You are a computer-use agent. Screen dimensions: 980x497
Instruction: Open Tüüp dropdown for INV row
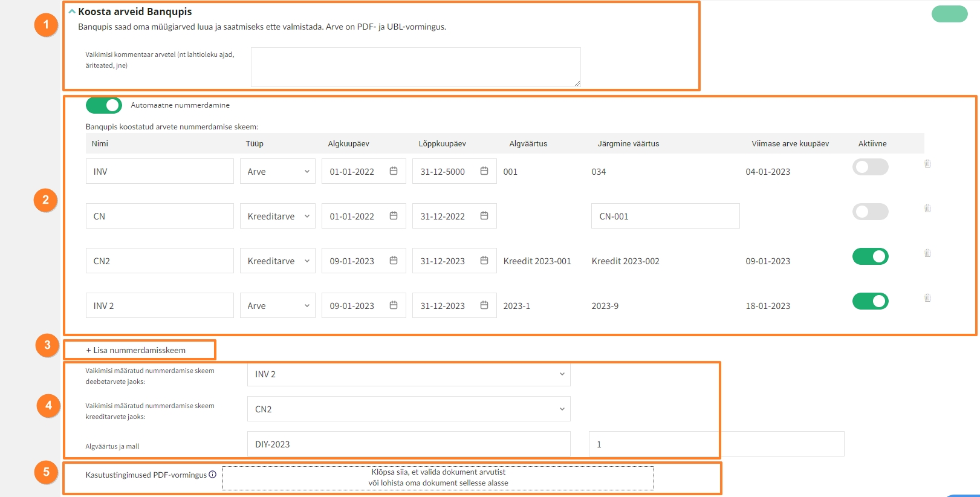[277, 171]
